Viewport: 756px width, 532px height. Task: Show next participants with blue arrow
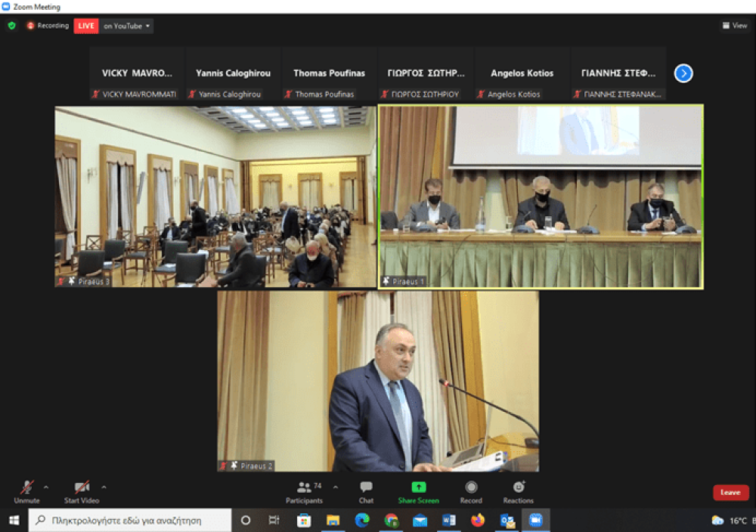(683, 73)
